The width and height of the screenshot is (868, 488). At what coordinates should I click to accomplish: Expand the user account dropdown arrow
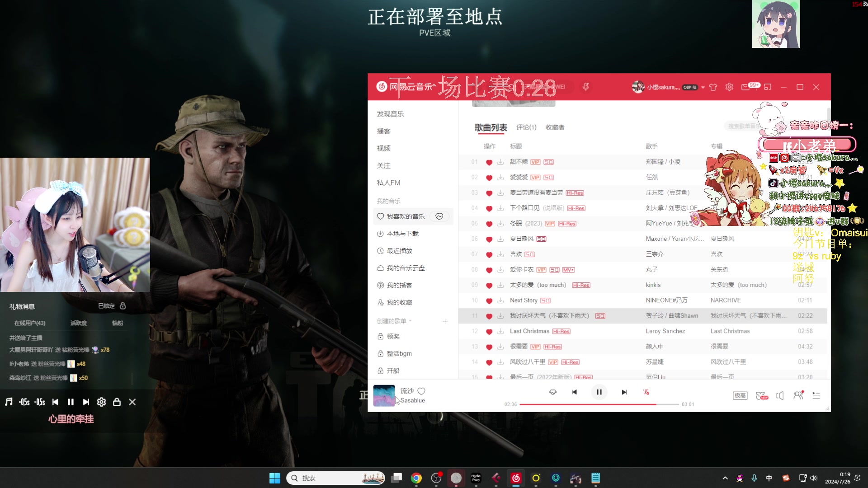703,88
